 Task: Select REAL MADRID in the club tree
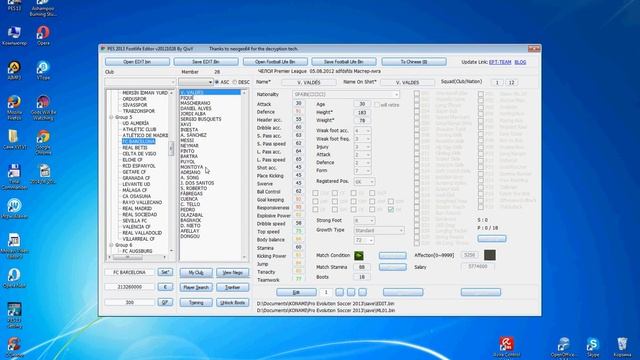click(137, 209)
